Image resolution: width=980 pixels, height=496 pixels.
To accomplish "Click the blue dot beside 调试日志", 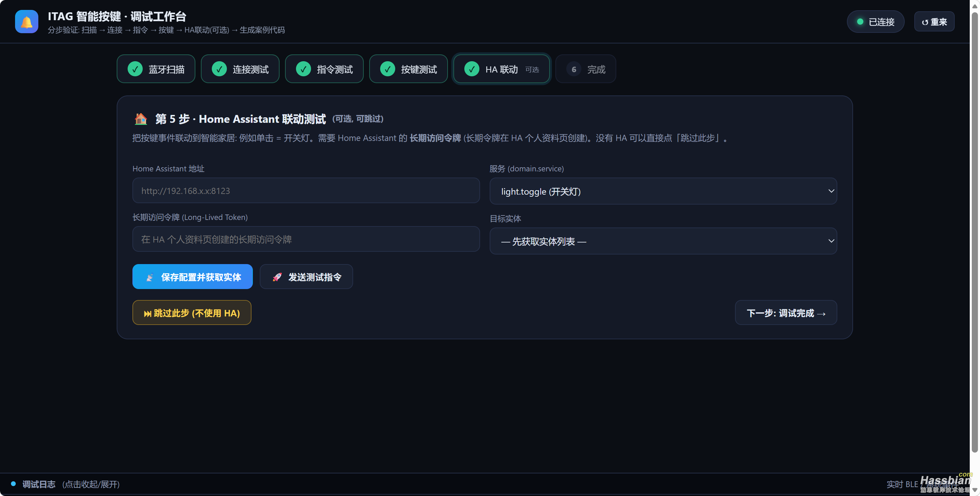I will click(13, 484).
